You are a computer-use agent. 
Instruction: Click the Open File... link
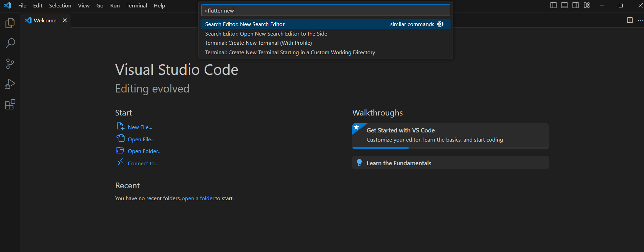pos(141,139)
